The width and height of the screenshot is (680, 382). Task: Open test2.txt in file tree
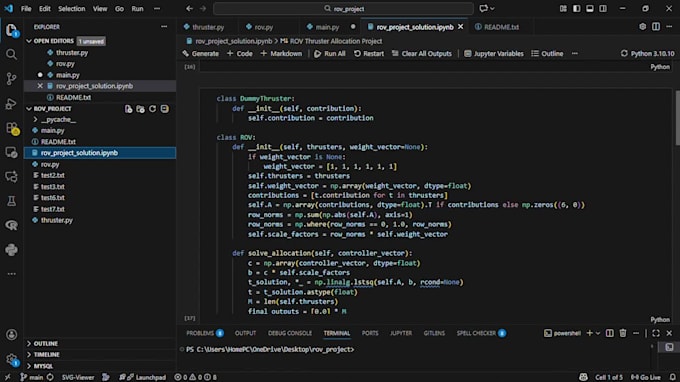tap(52, 175)
